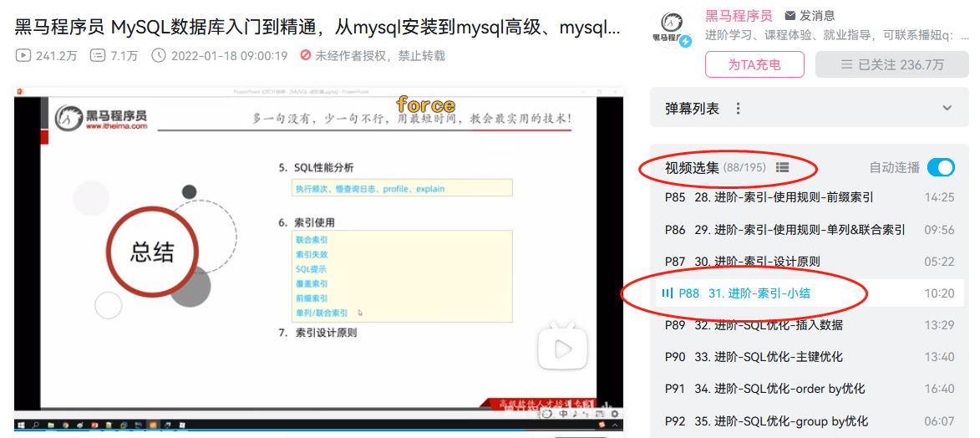Click the play count icon under the title
Image resolution: width=980 pixels, height=438 pixels.
(23, 56)
